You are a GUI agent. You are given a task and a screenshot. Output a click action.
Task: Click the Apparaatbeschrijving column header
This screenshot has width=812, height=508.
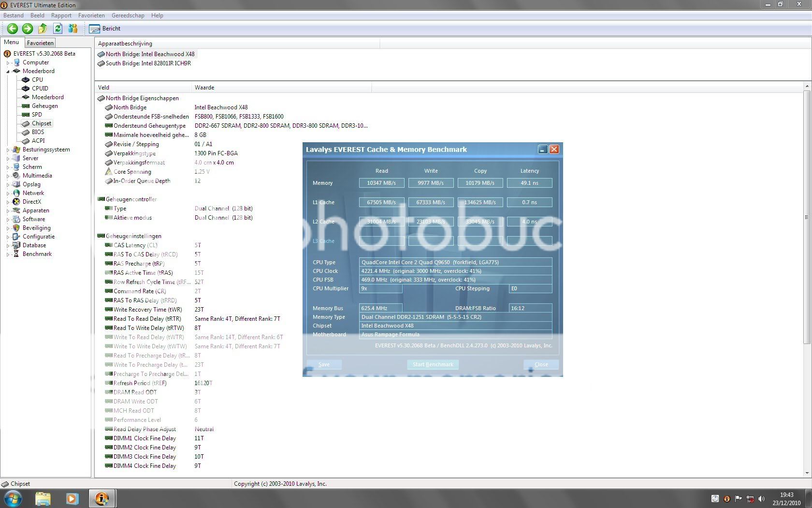click(237, 44)
